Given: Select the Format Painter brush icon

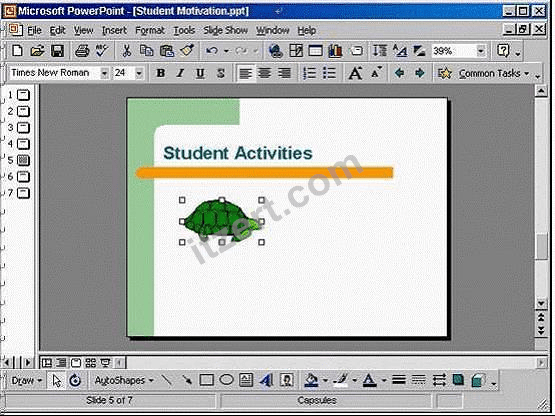Looking at the screenshot, I should click(x=187, y=51).
